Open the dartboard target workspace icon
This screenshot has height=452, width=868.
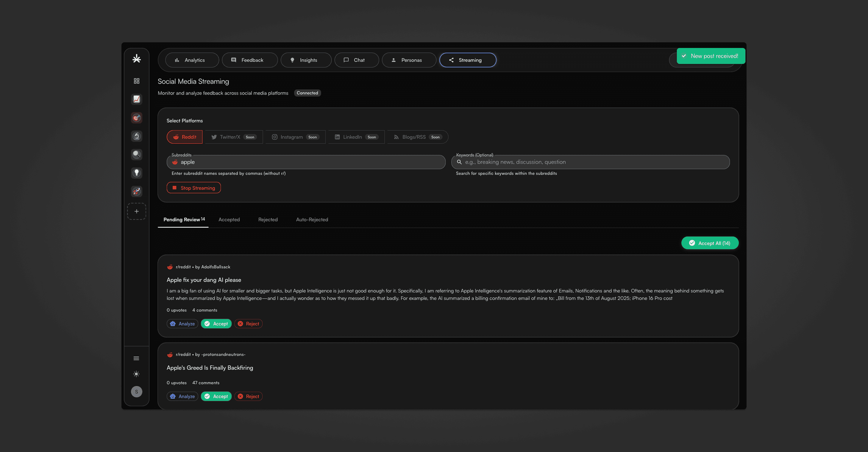(136, 118)
